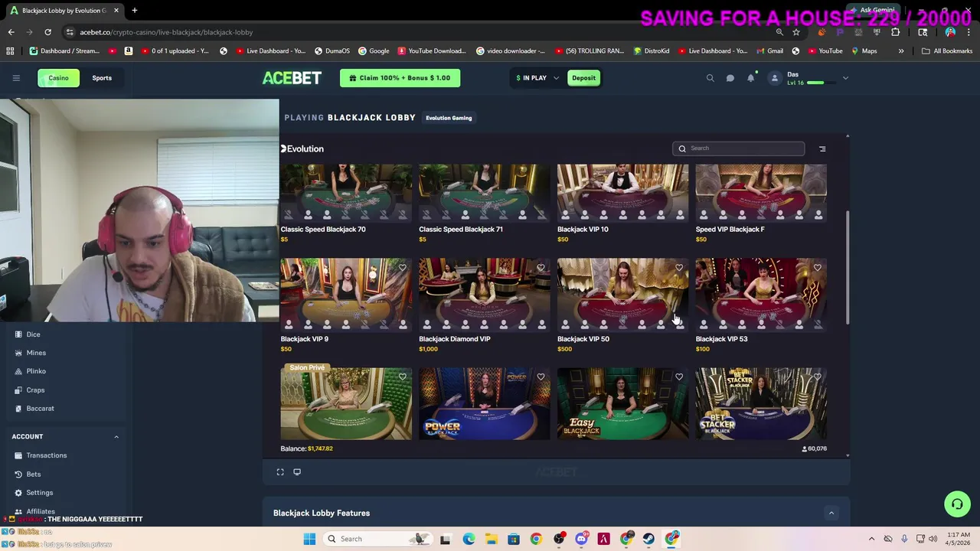Open Chrome Extensions puzzle icon
980x551 pixels.
click(895, 32)
